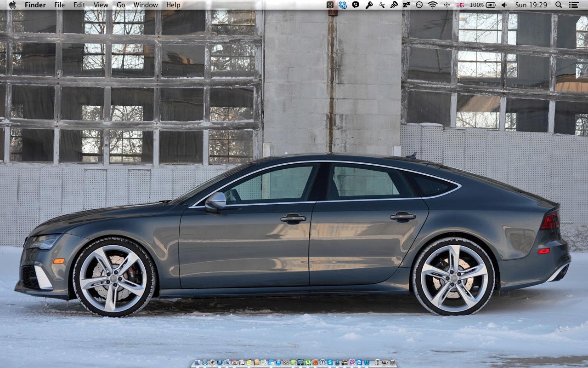Viewport: 588px width, 368px height.
Task: Click the key icon in the menu bar
Action: (x=369, y=5)
